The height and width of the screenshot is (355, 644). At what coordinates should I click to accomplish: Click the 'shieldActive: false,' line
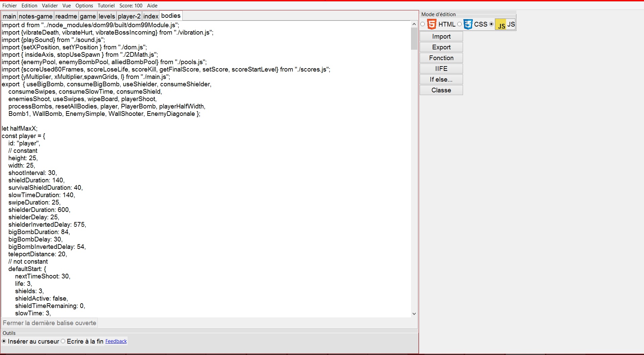tap(42, 298)
